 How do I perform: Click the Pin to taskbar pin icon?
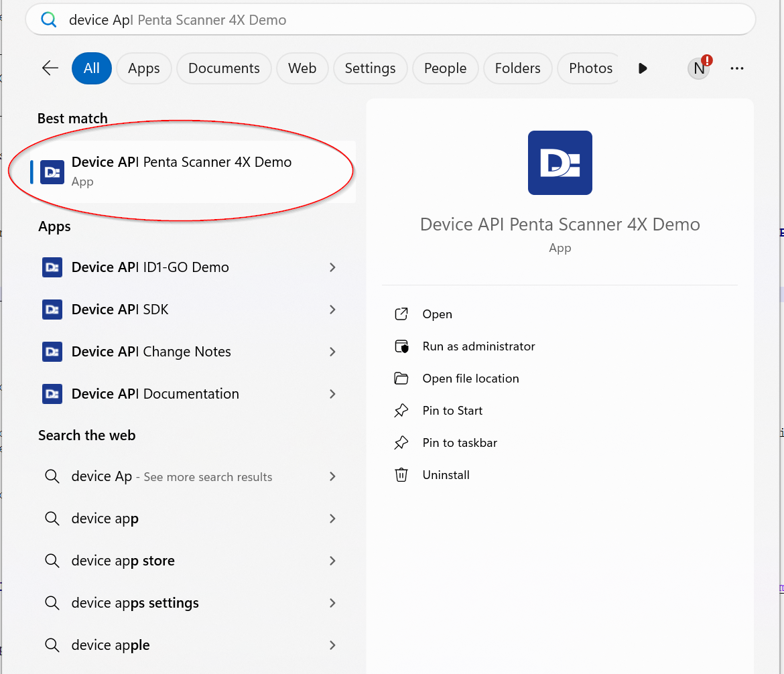coord(401,443)
